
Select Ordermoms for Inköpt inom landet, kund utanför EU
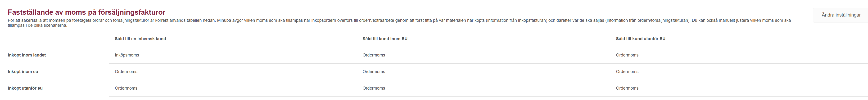pyautogui.click(x=627, y=55)
